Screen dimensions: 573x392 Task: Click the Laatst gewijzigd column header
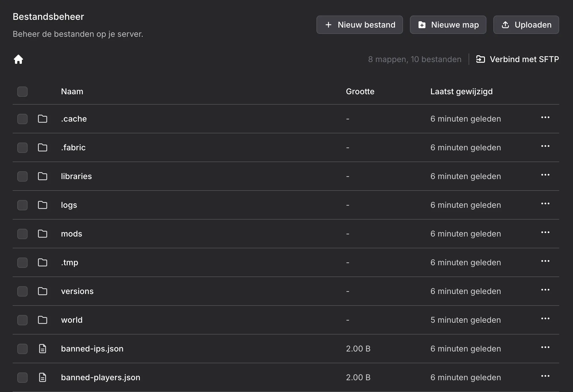(x=462, y=91)
